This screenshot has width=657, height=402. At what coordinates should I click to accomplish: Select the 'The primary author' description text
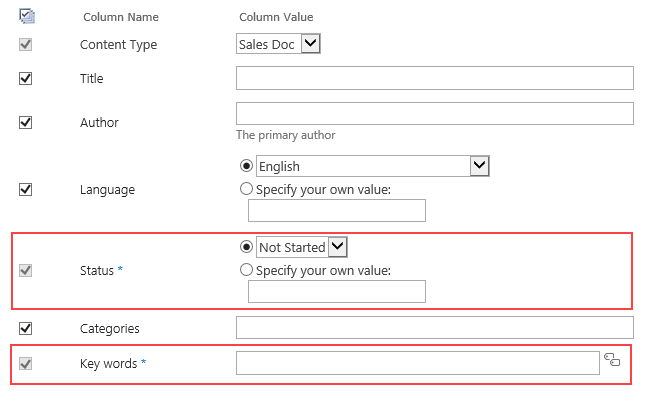tap(285, 135)
